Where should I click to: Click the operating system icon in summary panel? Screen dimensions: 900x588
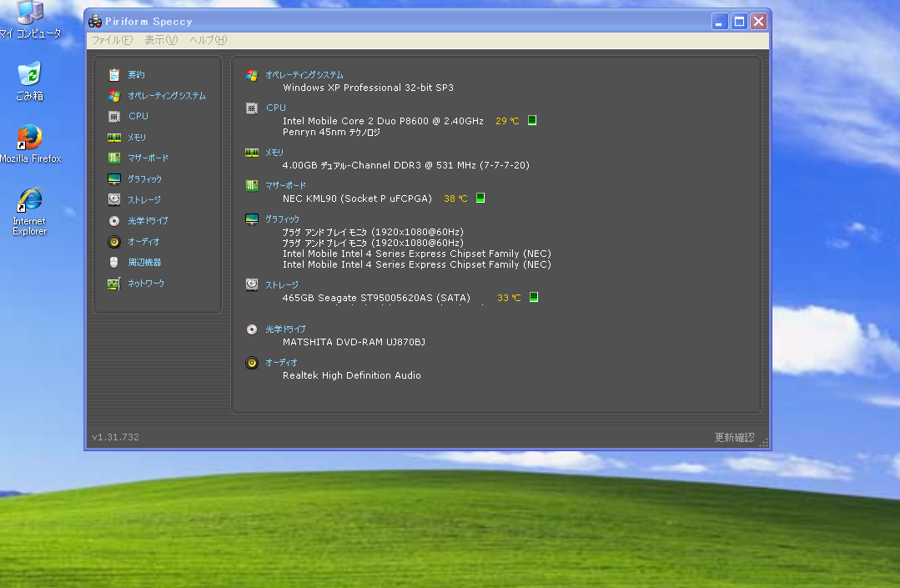point(251,74)
